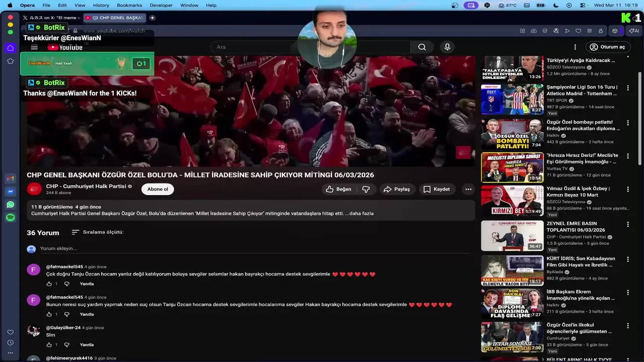The width and height of the screenshot is (644, 362).
Task: Open the Bookmarks menu
Action: coord(129,5)
